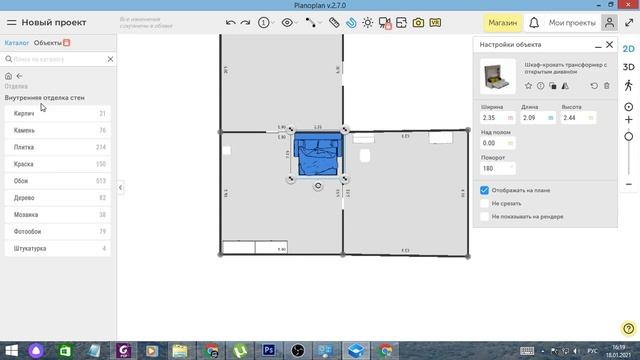The image size is (640, 360).
Task: Click into the catalog search field
Action: [x=57, y=59]
